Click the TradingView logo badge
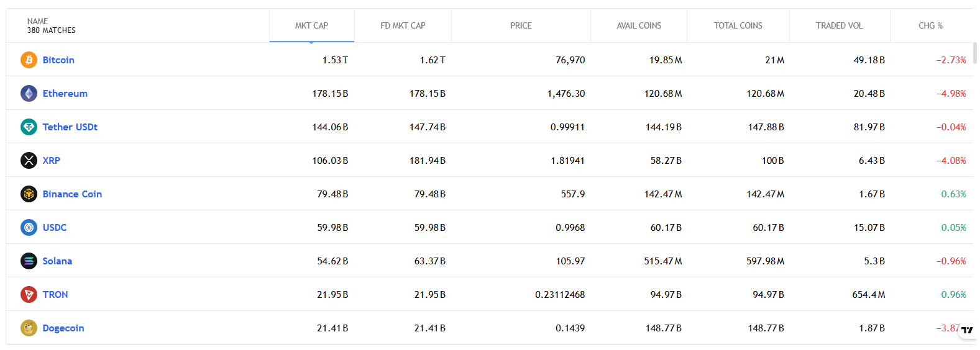The image size is (980, 350). 967,330
